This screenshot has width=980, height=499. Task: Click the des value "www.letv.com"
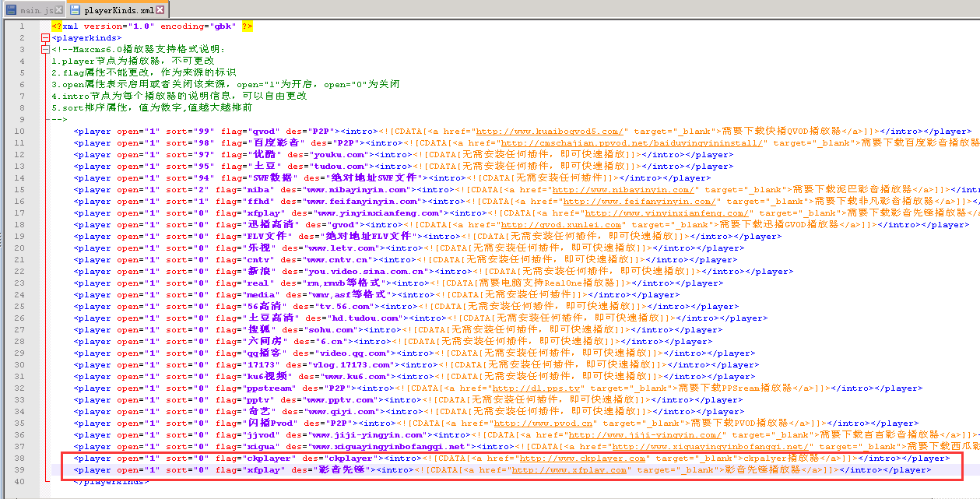(342, 248)
